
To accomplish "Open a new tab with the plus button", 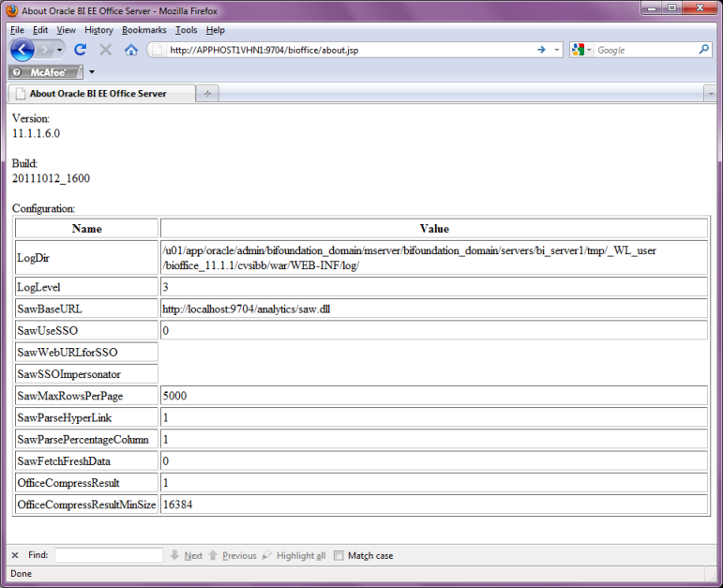I will coord(207,94).
